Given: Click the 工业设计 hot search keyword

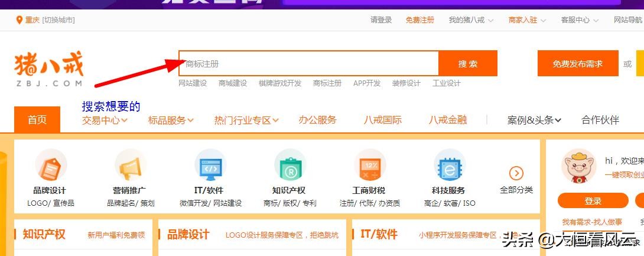Looking at the screenshot, I should pos(447,83).
